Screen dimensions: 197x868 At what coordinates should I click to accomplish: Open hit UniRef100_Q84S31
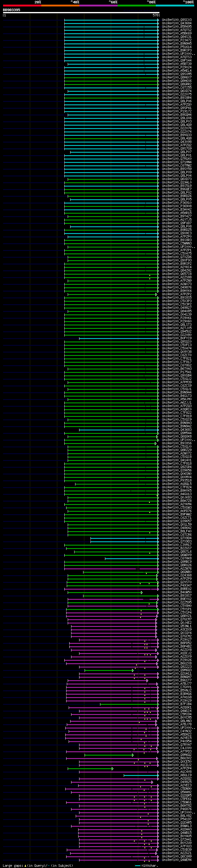(x=177, y=37)
